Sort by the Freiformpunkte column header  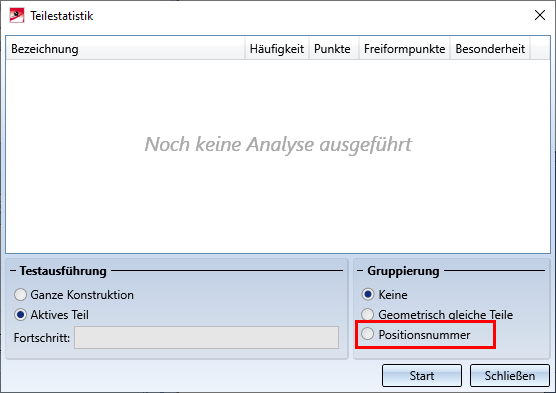404,49
